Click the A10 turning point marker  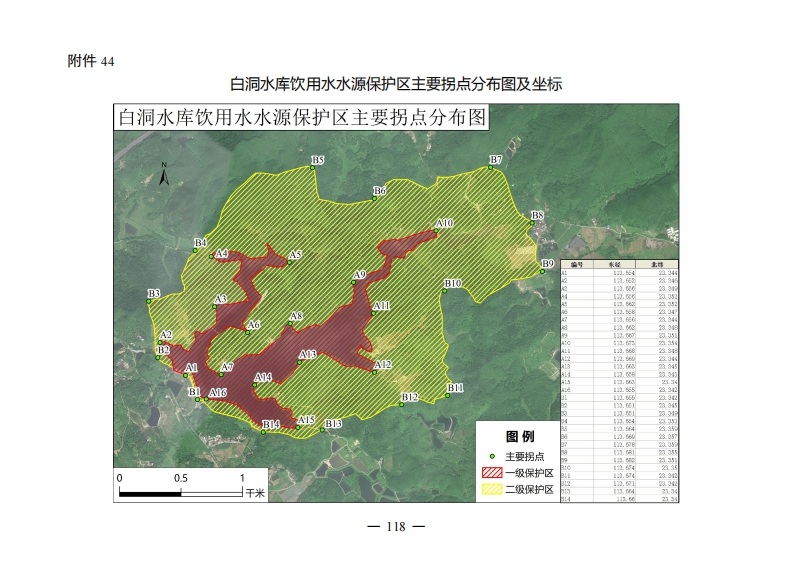point(437,231)
